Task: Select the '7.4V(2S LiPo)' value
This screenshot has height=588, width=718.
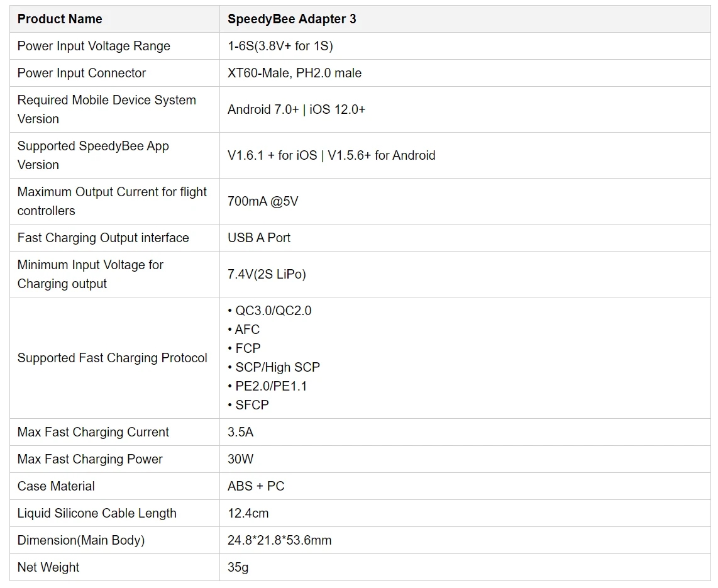Action: (267, 274)
